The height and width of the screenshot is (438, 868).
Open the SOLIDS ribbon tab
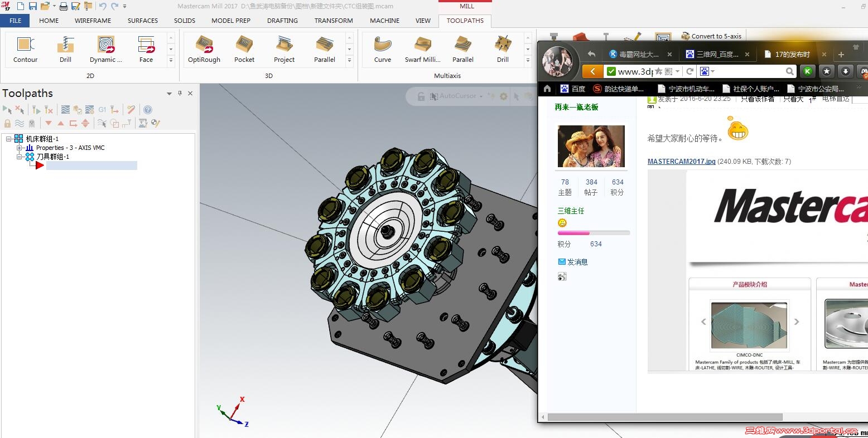pos(185,21)
